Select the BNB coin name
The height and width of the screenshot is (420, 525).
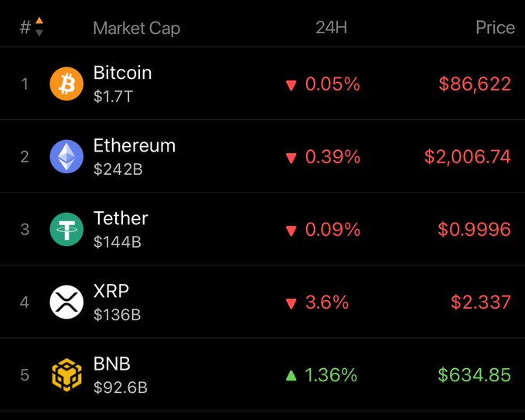click(111, 364)
